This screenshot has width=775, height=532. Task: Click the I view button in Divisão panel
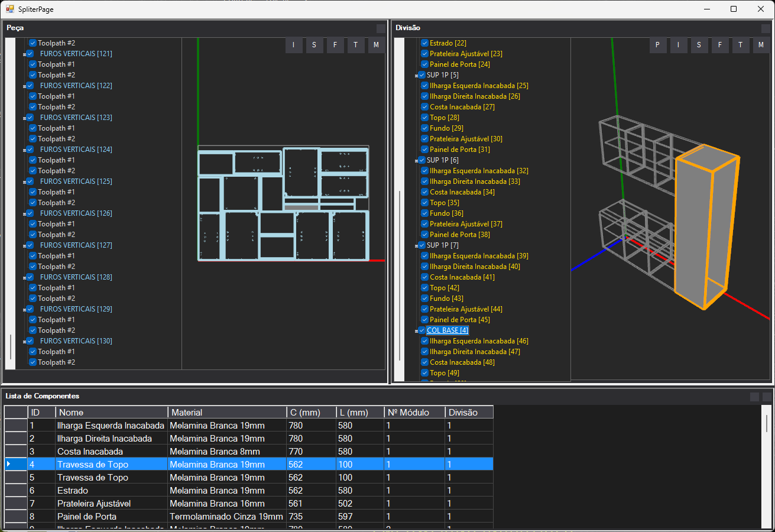(679, 46)
